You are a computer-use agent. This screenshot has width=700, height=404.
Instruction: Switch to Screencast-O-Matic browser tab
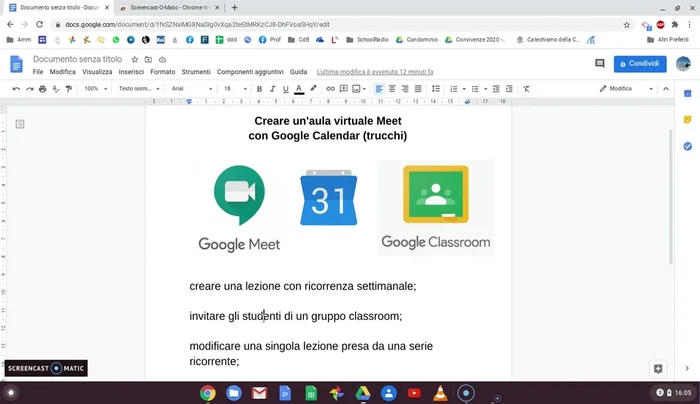(x=170, y=8)
